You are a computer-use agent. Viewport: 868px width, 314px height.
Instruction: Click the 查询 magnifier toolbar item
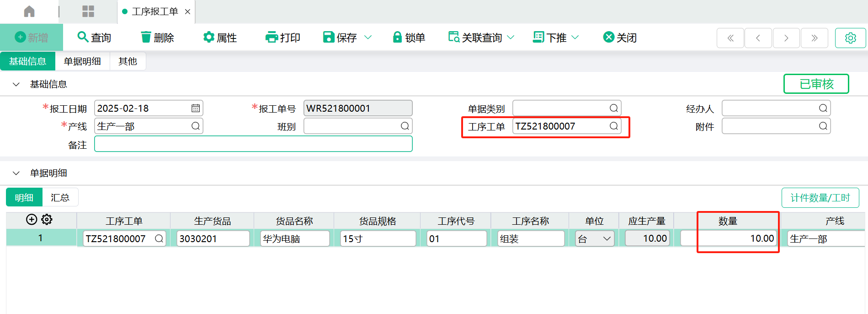pos(95,38)
